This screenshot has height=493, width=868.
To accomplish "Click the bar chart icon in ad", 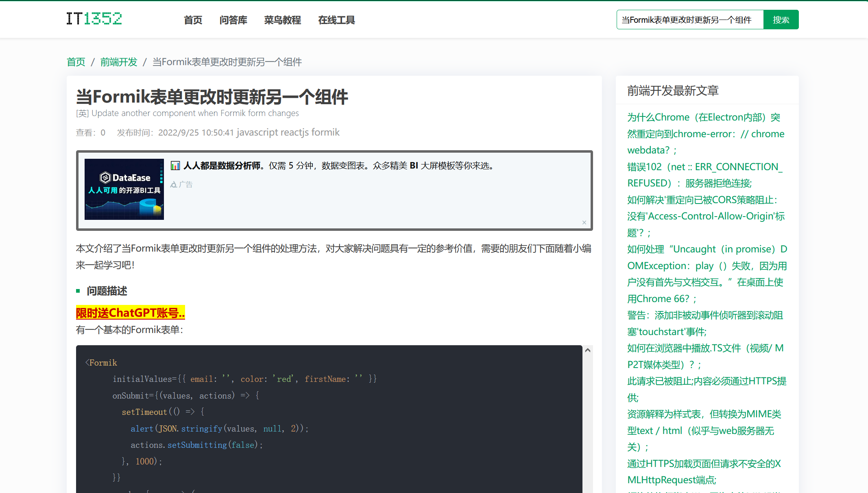I will tap(175, 166).
